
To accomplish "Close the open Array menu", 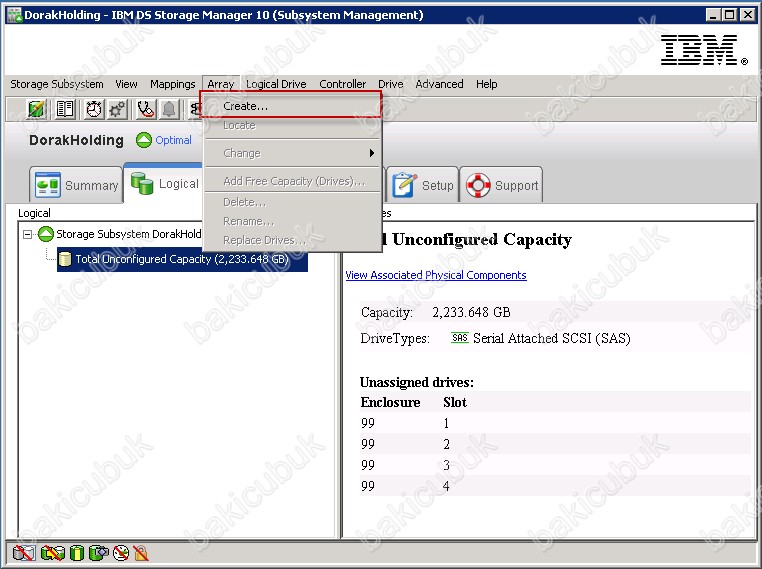I will point(221,84).
